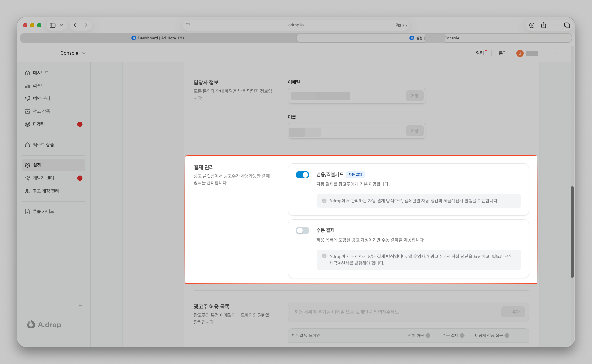
Task: Click the Safari downloads icon
Action: pos(532,25)
